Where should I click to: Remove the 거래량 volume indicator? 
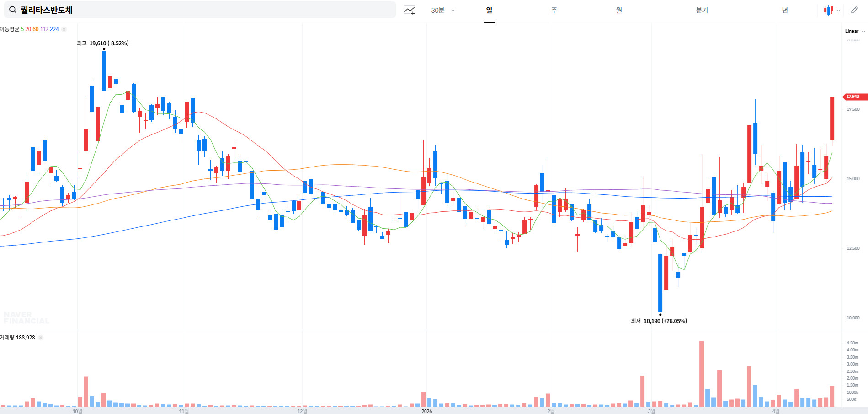(41, 338)
